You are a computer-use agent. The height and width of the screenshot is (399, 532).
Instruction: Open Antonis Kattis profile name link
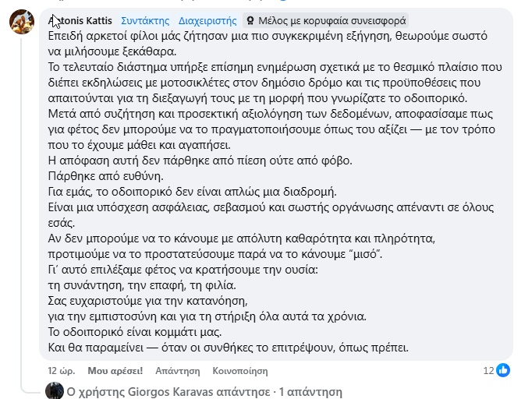pos(83,20)
